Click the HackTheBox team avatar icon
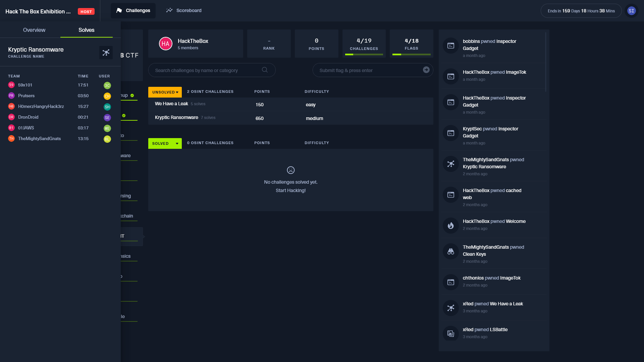Screen dimensions: 644x362 pyautogui.click(x=166, y=43)
